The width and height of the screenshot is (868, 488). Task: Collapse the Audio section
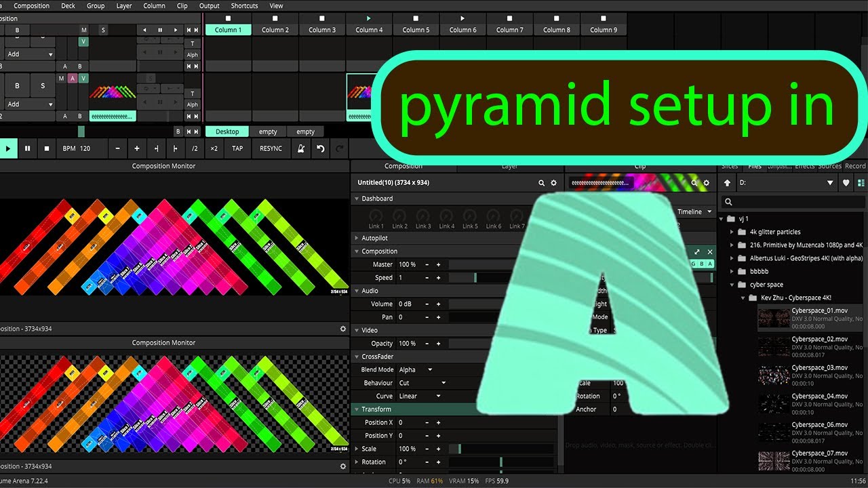[x=357, y=291]
